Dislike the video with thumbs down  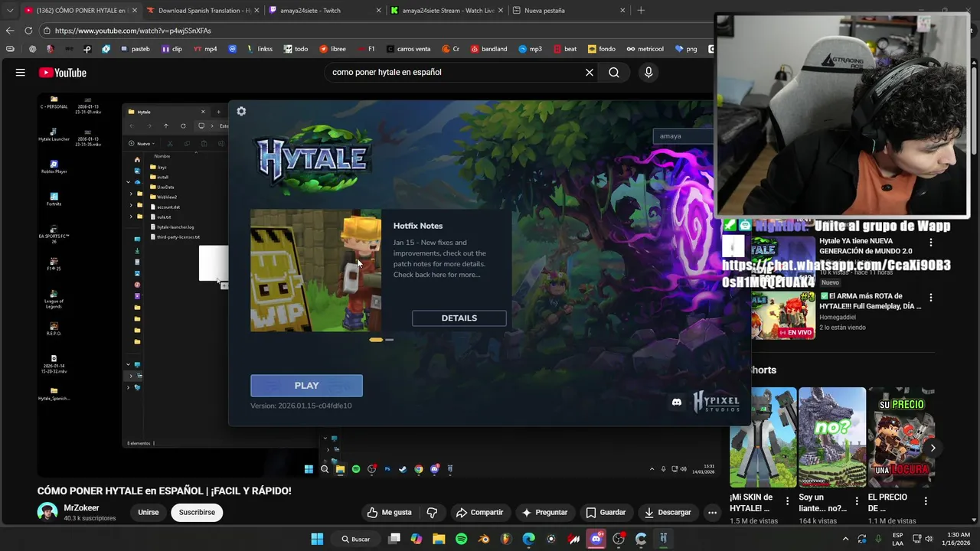coord(432,513)
